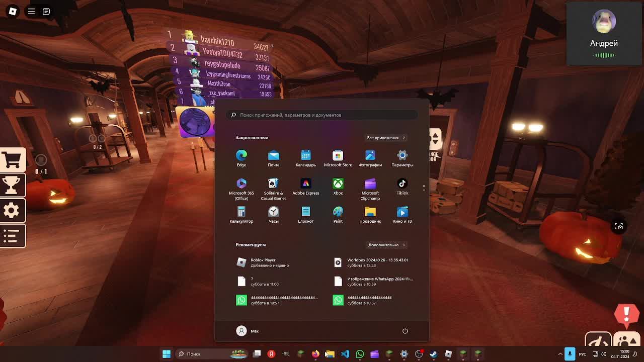
Task: Show hidden system tray icons
Action: point(560,354)
